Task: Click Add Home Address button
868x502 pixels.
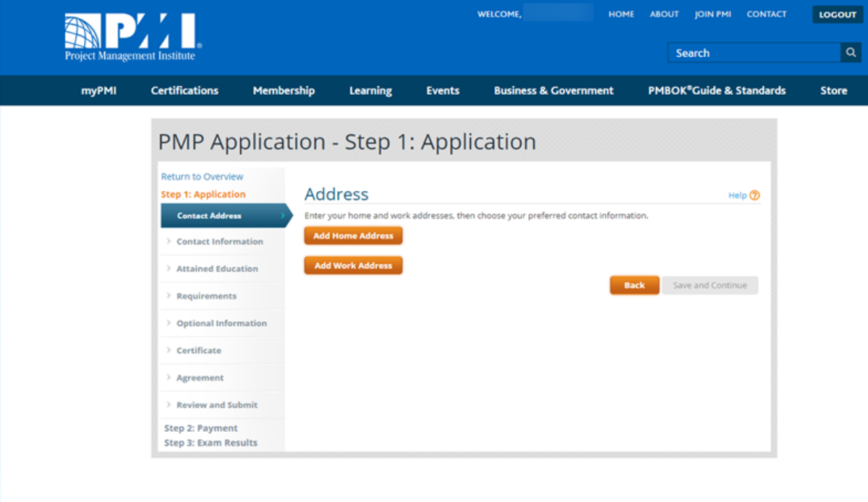Action: [x=353, y=236]
